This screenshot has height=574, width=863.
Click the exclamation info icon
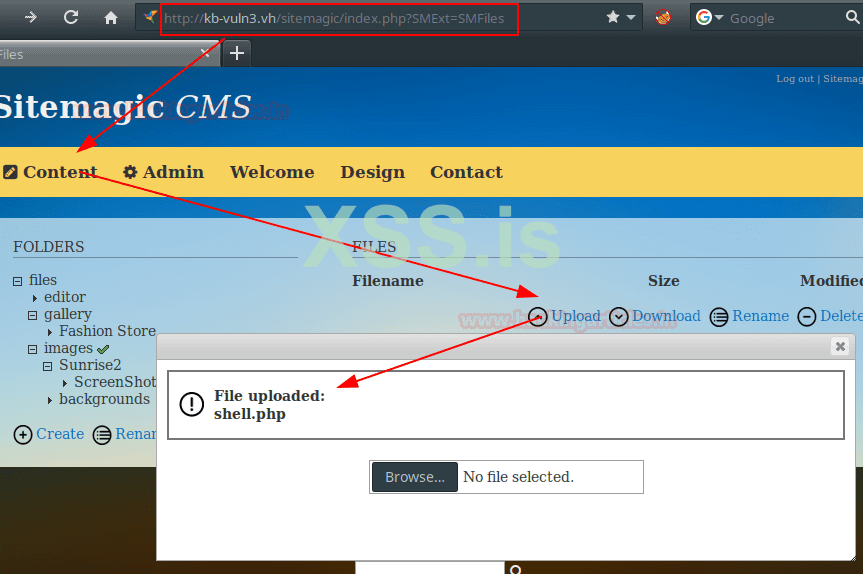coord(192,404)
